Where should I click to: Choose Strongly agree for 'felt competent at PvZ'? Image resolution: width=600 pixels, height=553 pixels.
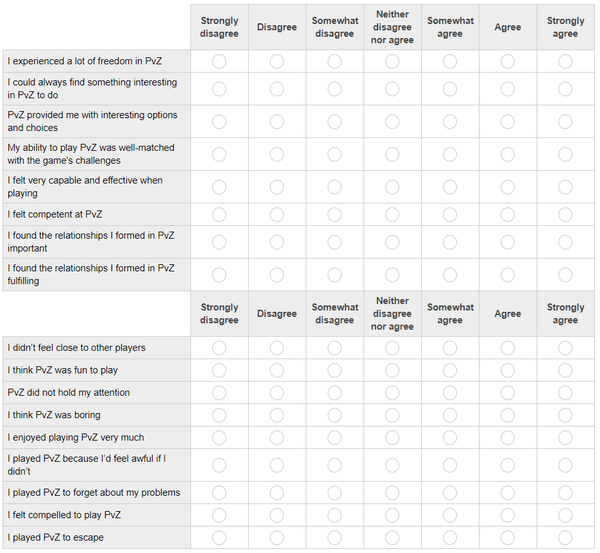565,214
